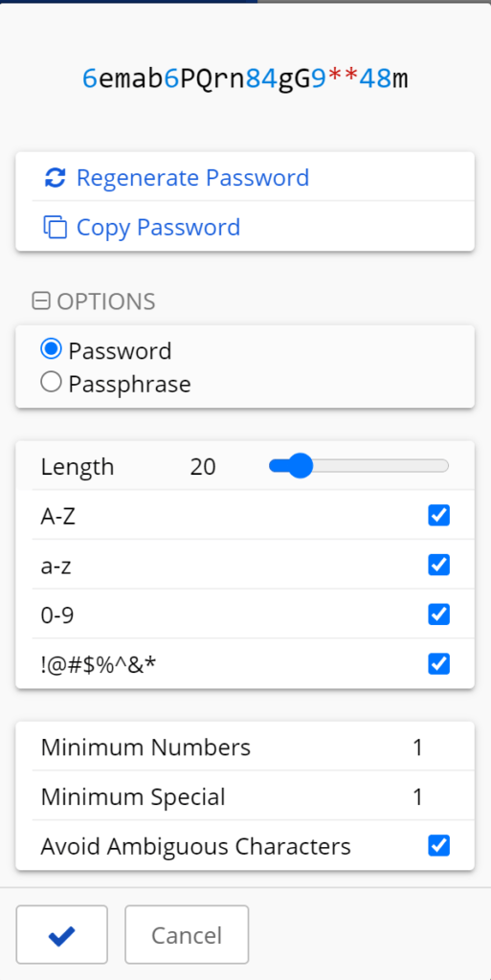Disable the 0-9 numbers checkbox
Viewport: 491px width, 980px height.
(438, 613)
